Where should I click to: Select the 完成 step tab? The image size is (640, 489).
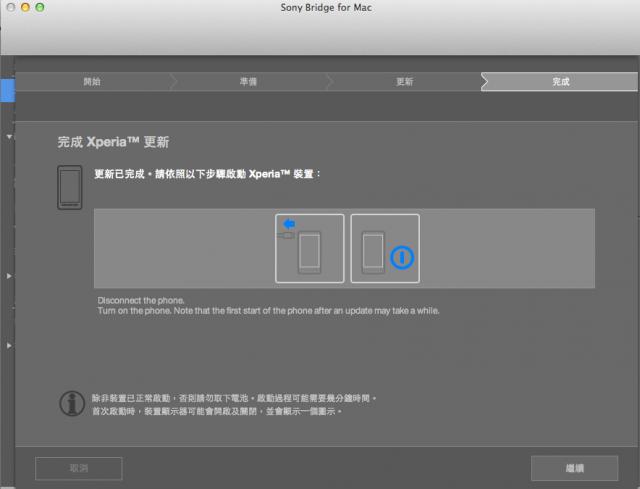pos(560,82)
